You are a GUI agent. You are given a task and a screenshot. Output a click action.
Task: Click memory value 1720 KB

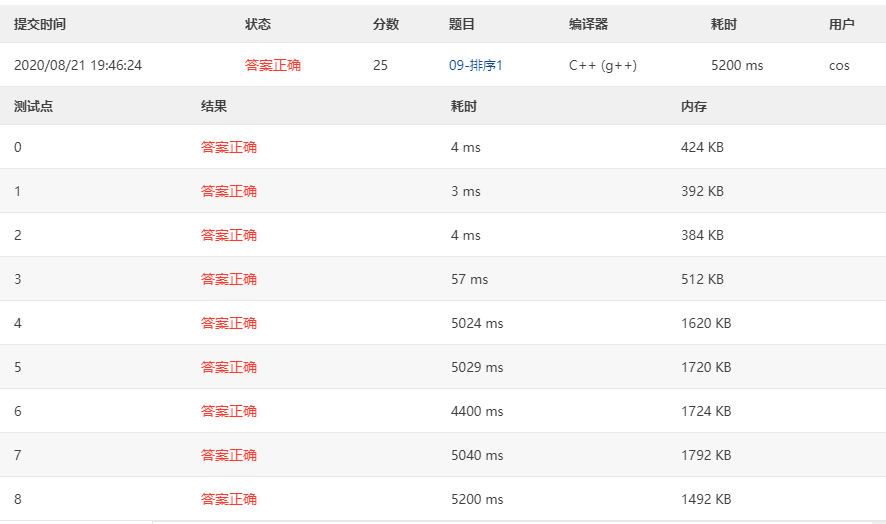click(706, 367)
